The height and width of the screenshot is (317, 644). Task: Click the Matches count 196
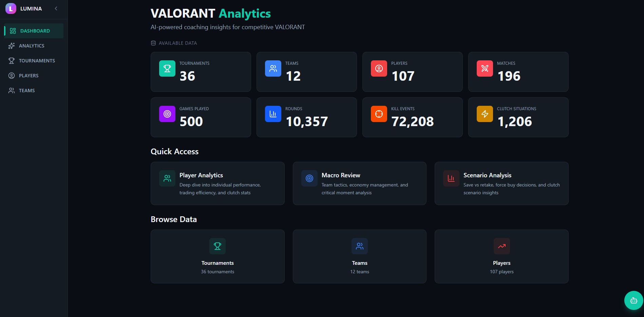509,76
